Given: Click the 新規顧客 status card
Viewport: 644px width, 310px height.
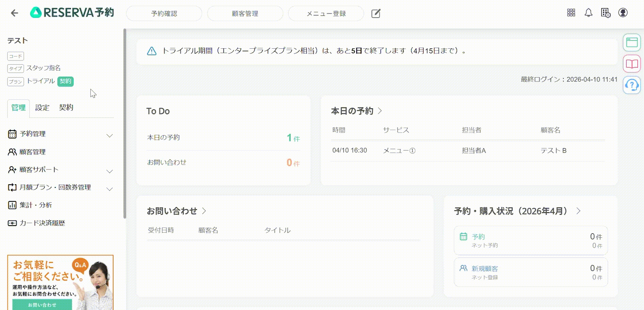Looking at the screenshot, I should pos(531,272).
